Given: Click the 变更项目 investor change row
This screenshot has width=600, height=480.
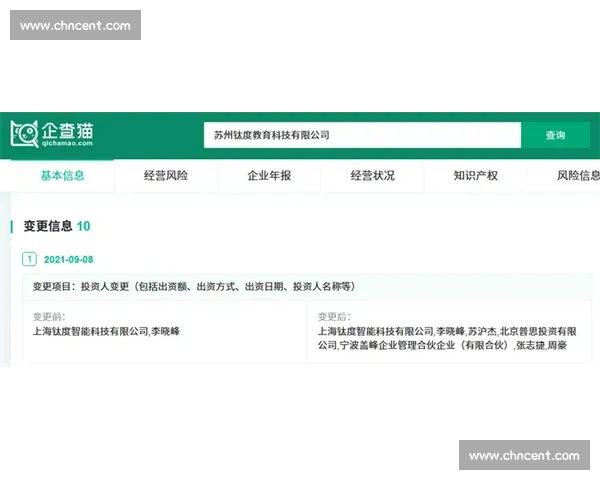Looking at the screenshot, I should (x=307, y=287).
